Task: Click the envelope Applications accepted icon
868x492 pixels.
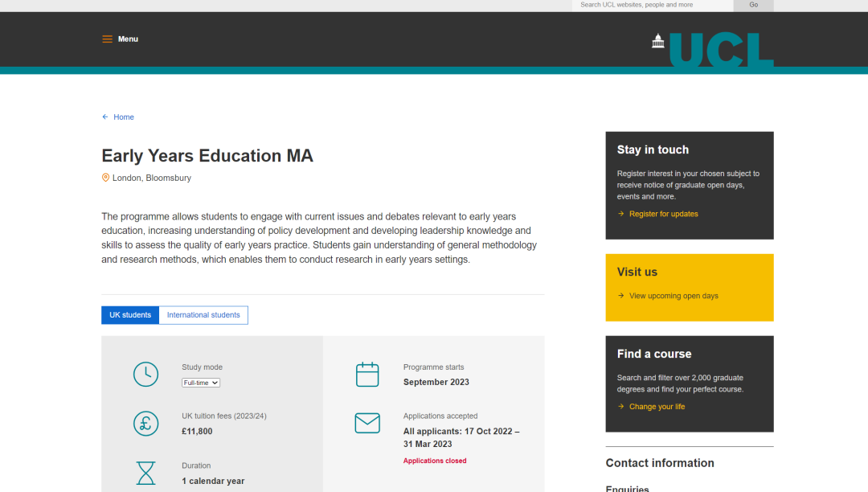Action: point(367,423)
